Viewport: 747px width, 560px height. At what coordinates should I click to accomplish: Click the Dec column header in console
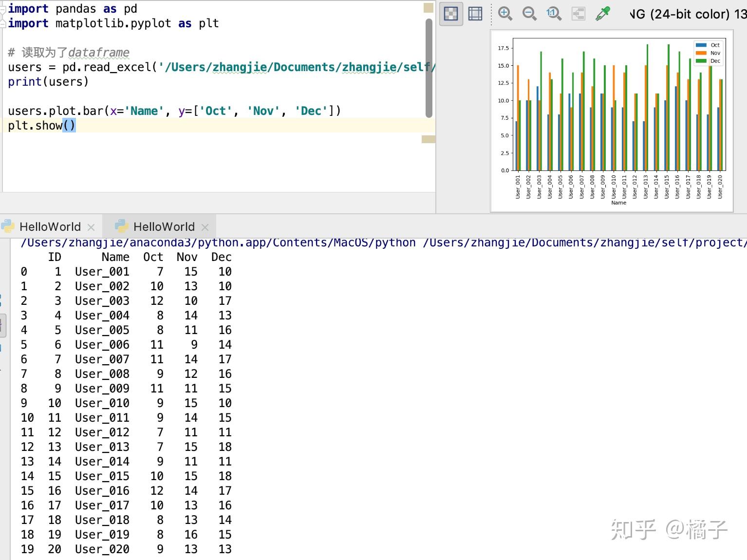point(221,257)
